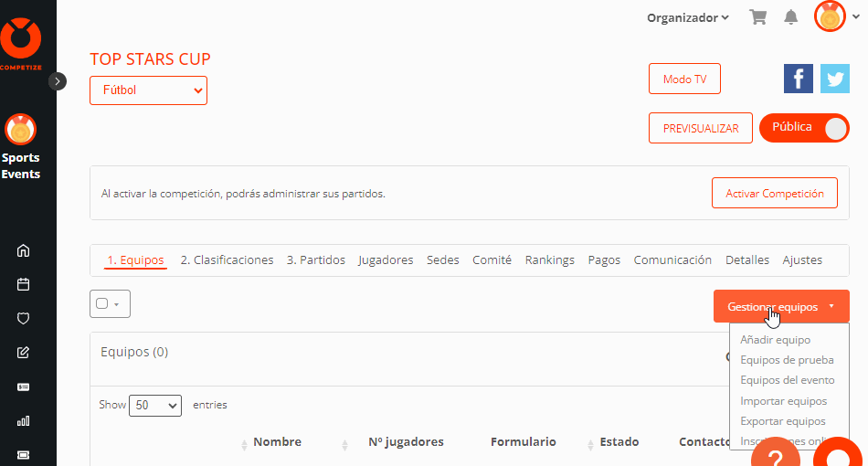Screen dimensions: 868x466
Task: Switch to the 2. Clasificaciones tab
Action: 227,260
